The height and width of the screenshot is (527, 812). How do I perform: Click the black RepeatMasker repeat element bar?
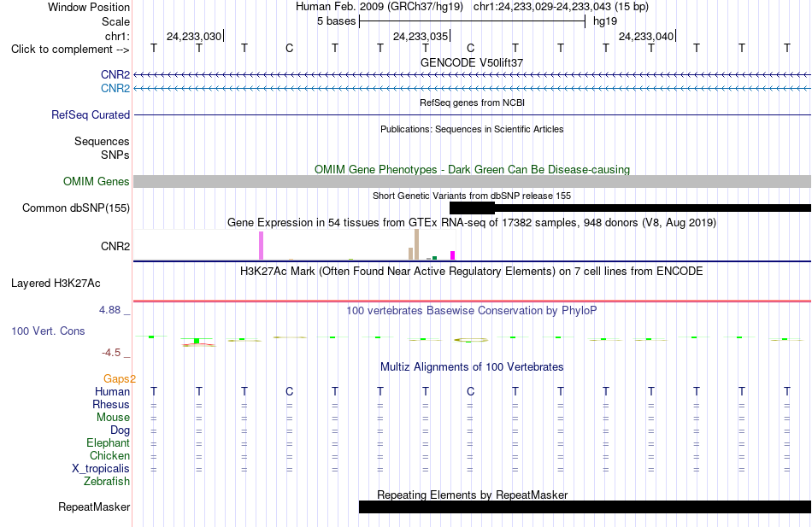point(585,507)
